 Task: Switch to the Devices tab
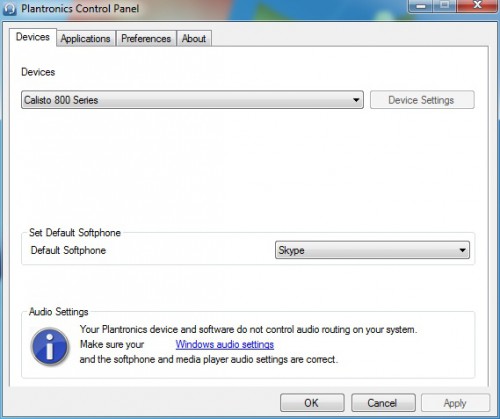[33, 37]
